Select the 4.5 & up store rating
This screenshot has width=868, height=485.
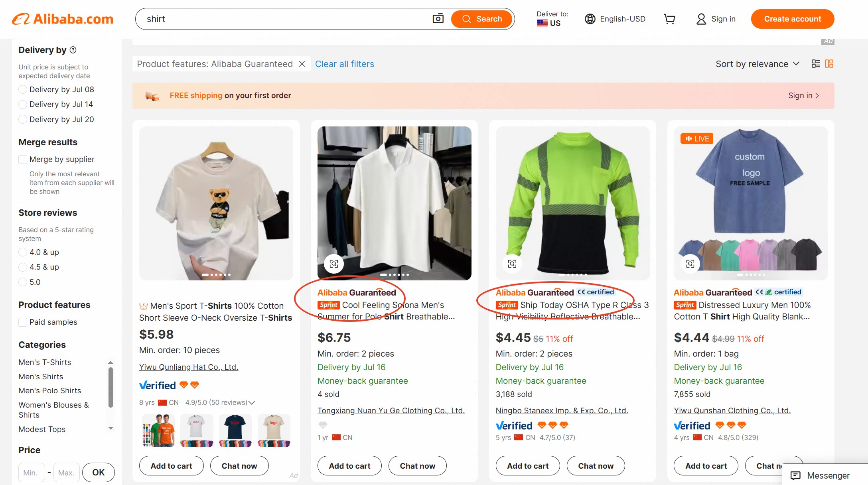(23, 267)
